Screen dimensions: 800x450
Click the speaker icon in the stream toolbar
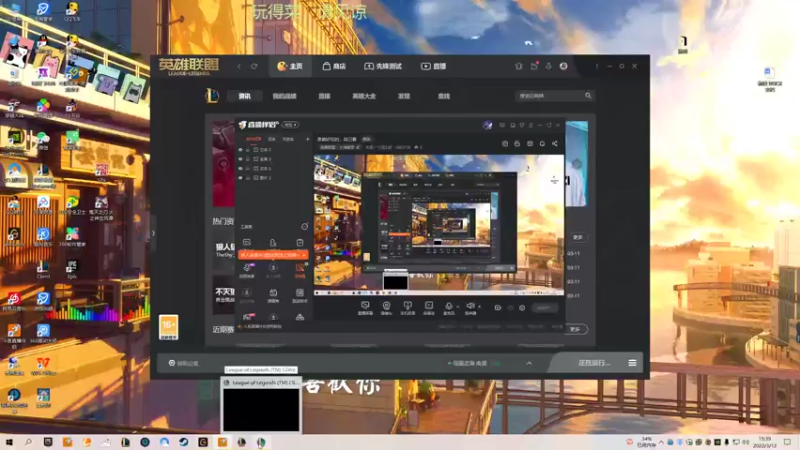[470, 306]
